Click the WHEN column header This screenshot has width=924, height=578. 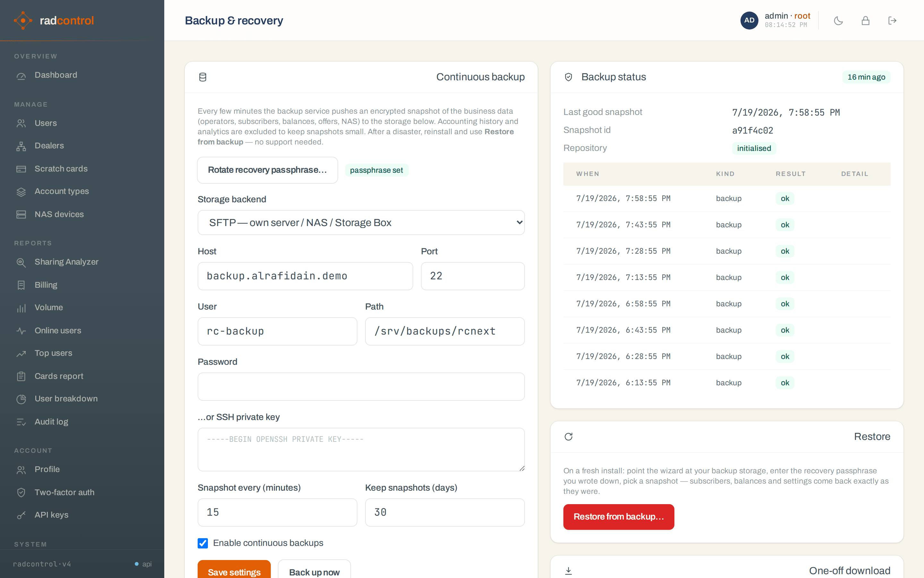(588, 174)
